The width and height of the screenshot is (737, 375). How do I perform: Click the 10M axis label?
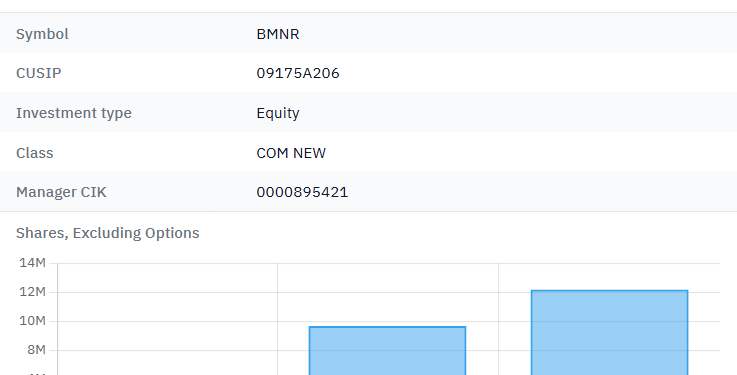point(32,321)
